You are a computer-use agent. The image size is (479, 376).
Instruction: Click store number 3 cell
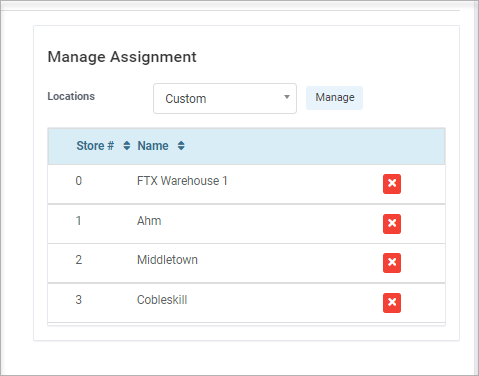79,300
